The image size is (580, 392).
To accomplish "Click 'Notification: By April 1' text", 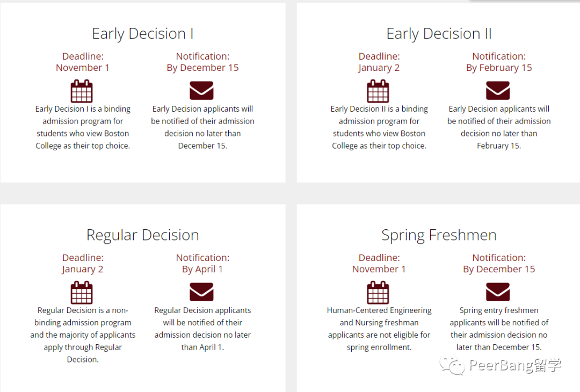I will [202, 263].
